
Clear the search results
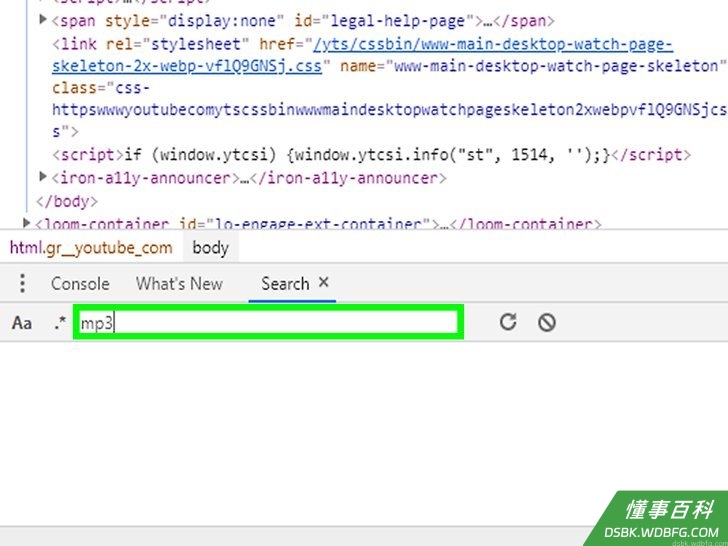[x=547, y=322]
